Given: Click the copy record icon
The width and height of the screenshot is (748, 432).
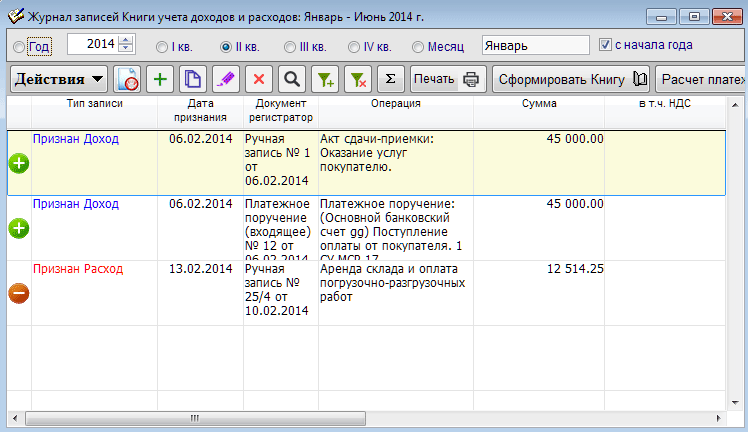Looking at the screenshot, I should pos(193,79).
